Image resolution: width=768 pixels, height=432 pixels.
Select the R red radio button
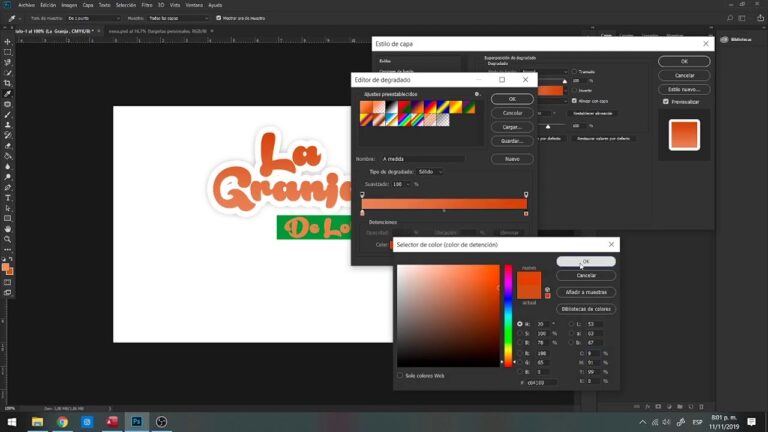point(520,353)
